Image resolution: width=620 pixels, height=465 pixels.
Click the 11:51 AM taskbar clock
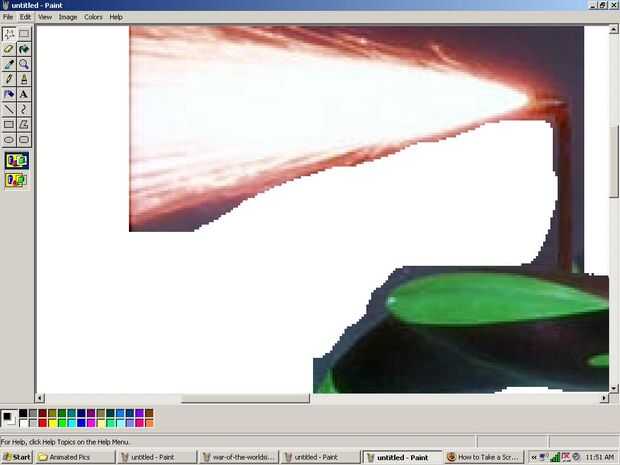click(x=600, y=457)
